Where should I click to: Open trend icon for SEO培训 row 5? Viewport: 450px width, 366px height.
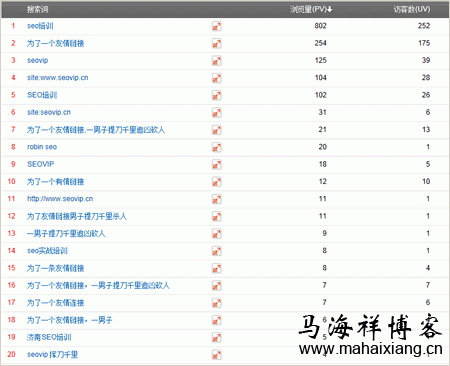[217, 95]
